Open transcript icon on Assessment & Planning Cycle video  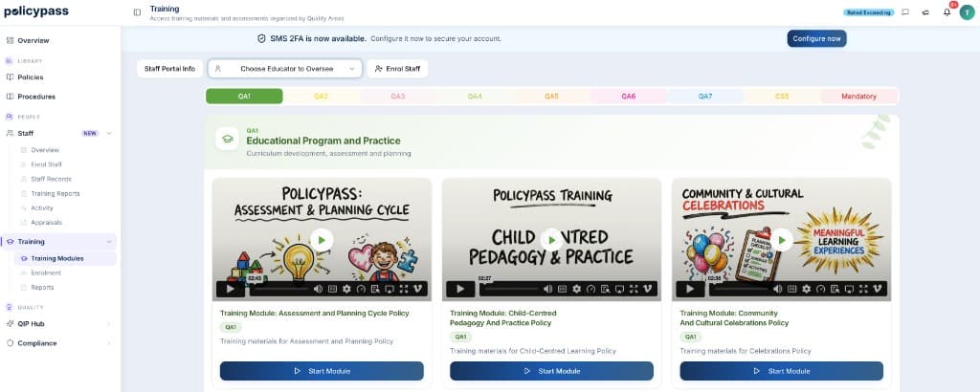click(375, 289)
